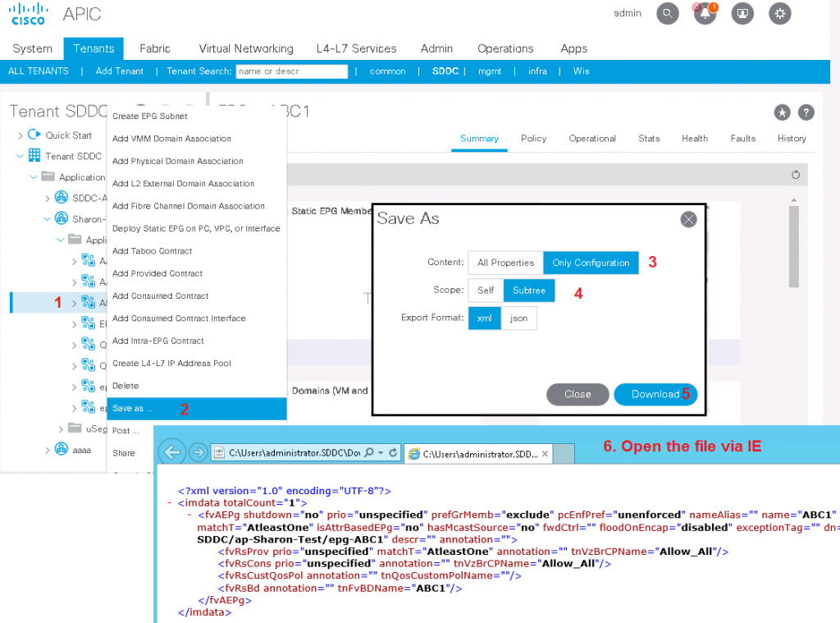The image size is (840, 623).
Task: Select Only Configuration content option
Action: click(591, 263)
